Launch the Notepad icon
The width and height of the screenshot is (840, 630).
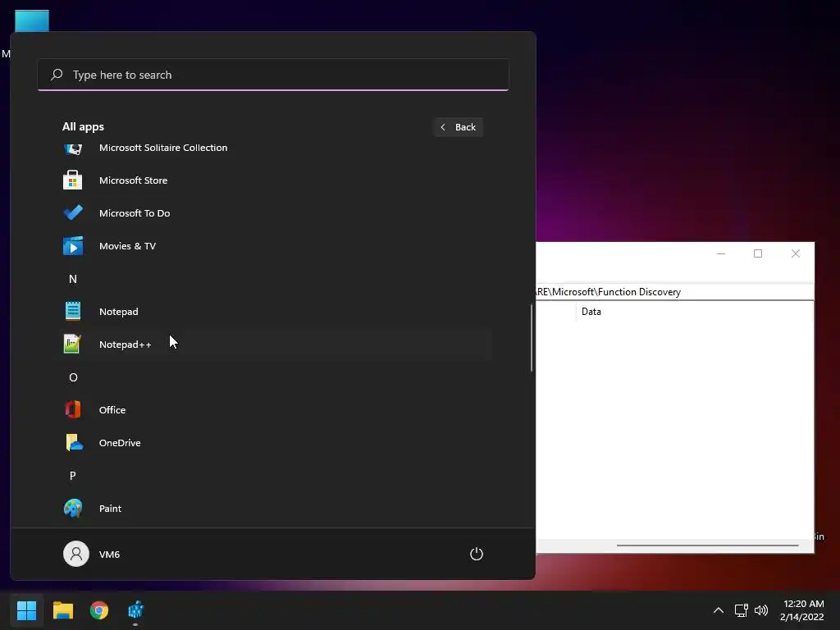click(73, 311)
